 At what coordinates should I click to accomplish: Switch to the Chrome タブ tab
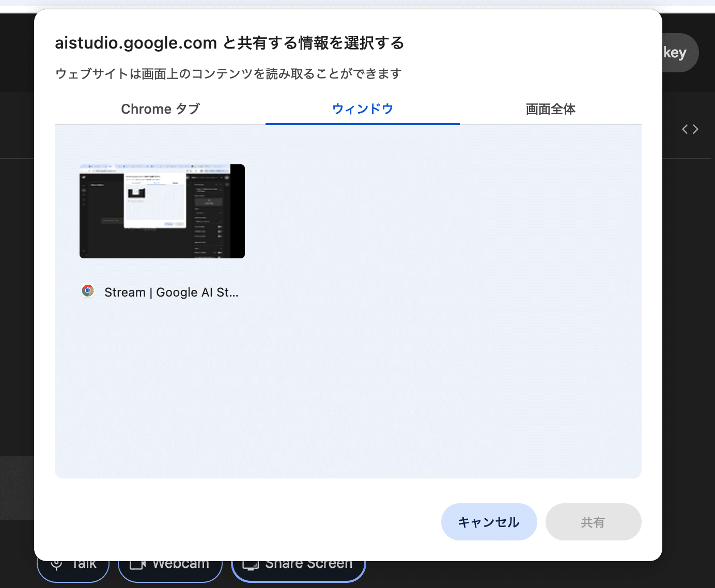(160, 109)
